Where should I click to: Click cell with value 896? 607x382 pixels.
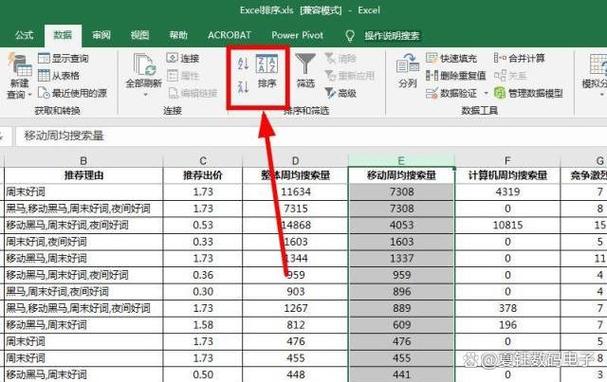click(x=401, y=291)
